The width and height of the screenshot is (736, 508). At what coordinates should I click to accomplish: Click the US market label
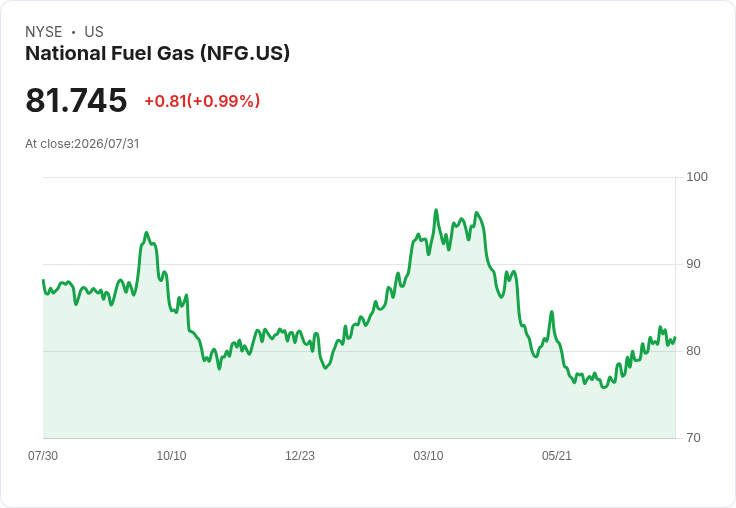pos(94,32)
